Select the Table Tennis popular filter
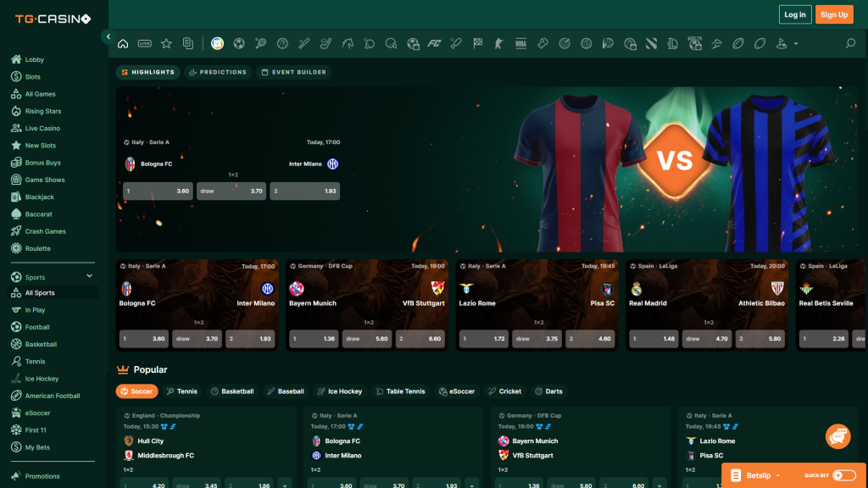 point(401,391)
